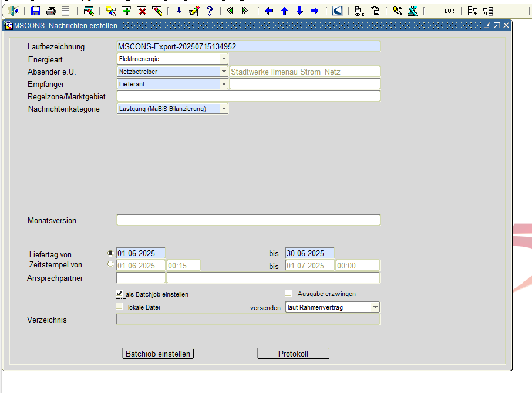
Task: Select the 'Zeitstempel von' radio button
Action: click(110, 264)
